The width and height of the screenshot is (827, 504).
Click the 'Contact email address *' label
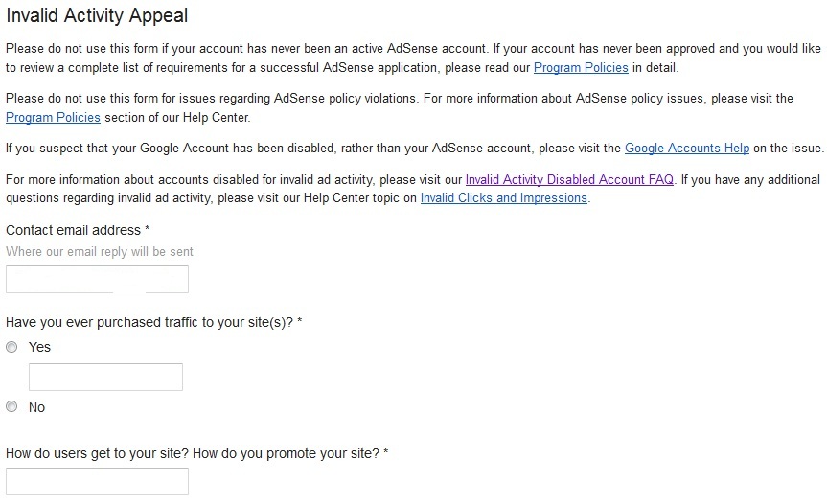click(x=78, y=231)
